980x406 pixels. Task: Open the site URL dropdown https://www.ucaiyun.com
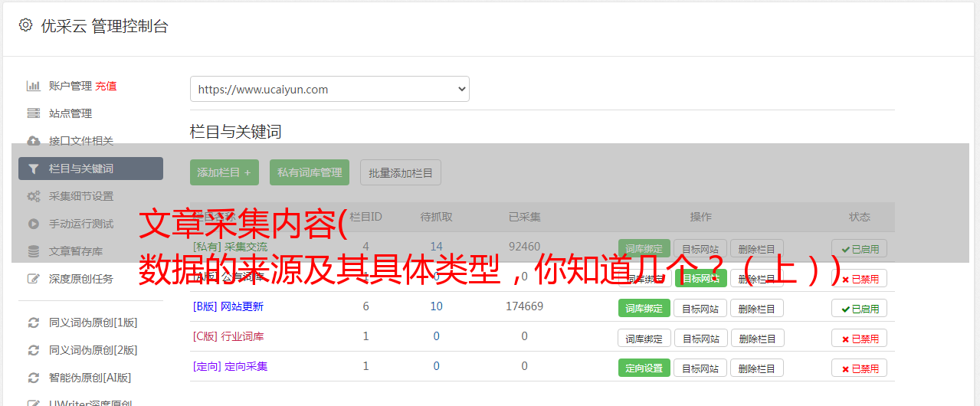pos(329,89)
